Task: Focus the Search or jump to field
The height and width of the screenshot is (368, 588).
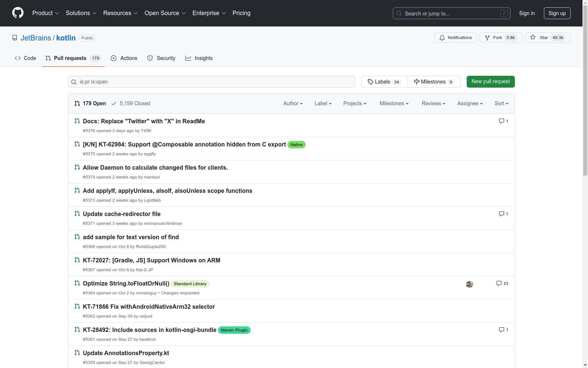Action: coord(452,13)
